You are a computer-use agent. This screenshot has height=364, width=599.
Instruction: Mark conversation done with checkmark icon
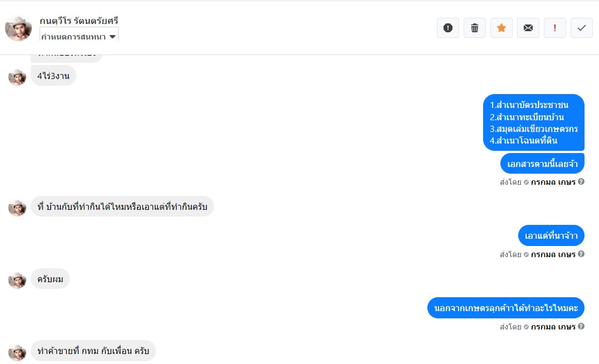tap(582, 28)
